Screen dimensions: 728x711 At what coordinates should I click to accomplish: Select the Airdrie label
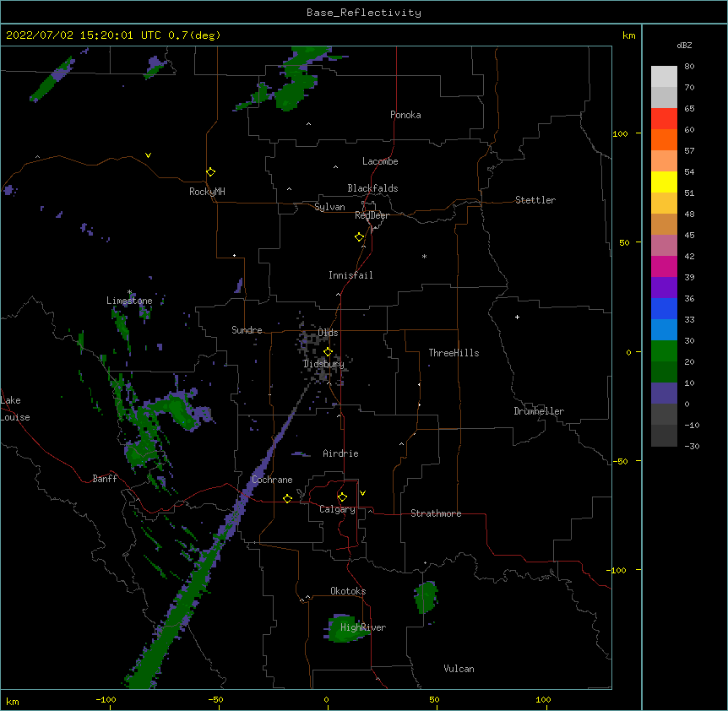[341, 453]
